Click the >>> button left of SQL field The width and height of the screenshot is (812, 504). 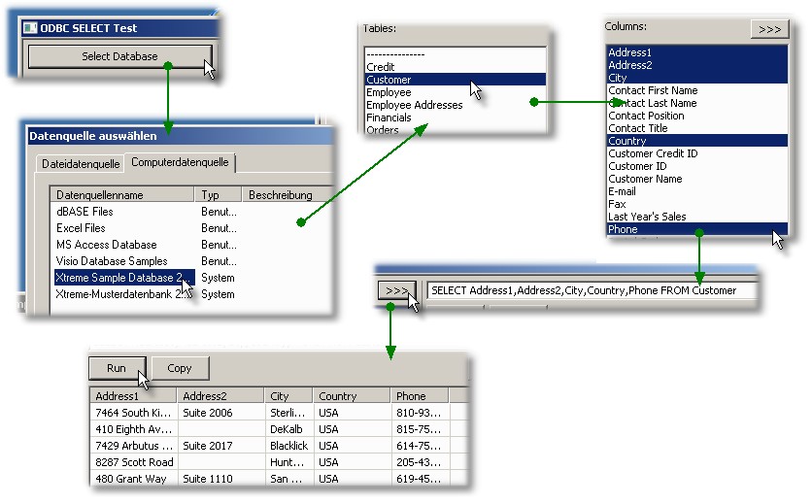396,290
